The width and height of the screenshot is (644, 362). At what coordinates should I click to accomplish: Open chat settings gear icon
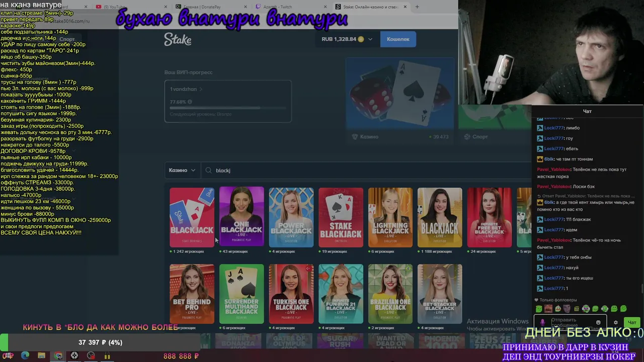tap(615, 323)
